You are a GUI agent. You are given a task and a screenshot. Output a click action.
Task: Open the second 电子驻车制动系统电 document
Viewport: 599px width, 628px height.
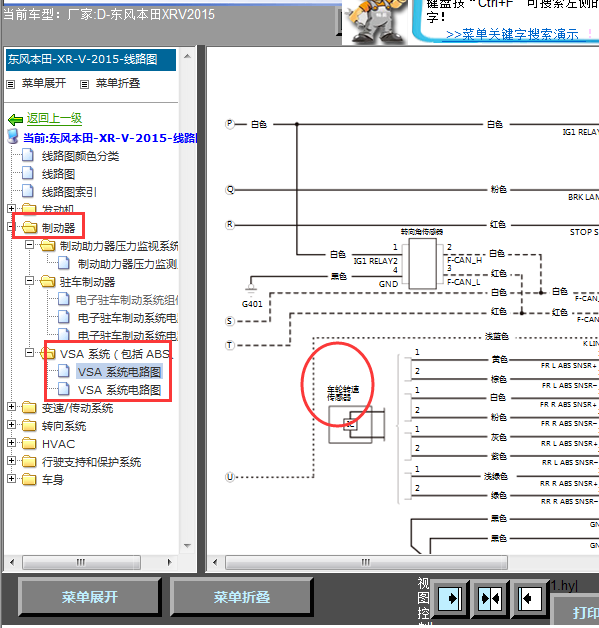[x=128, y=335]
